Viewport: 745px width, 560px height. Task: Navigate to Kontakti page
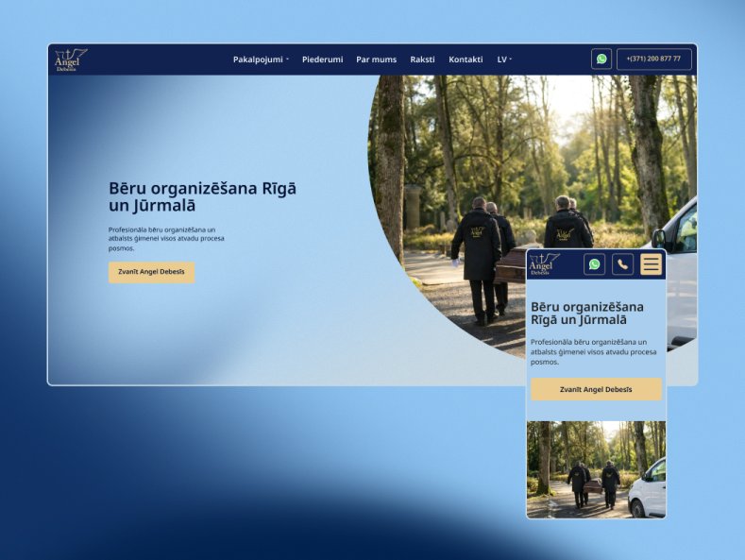coord(466,59)
